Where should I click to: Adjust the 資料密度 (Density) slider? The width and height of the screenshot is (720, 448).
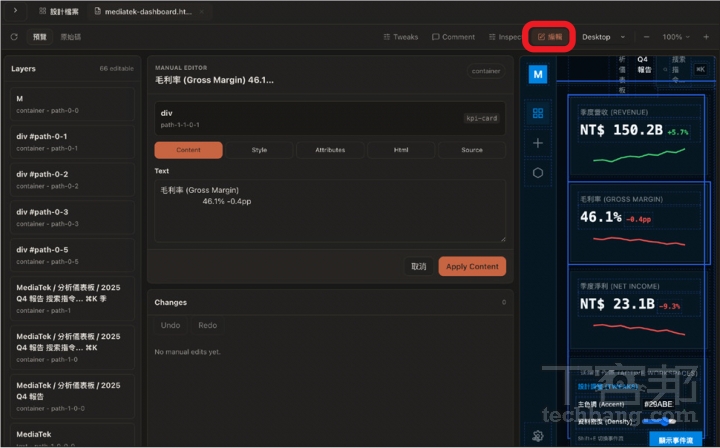[x=659, y=421]
